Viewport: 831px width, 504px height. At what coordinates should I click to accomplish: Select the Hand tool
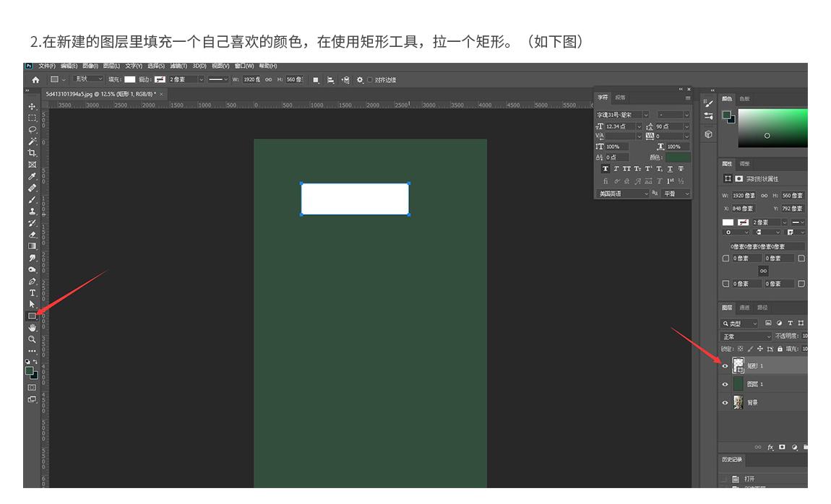pos(32,327)
